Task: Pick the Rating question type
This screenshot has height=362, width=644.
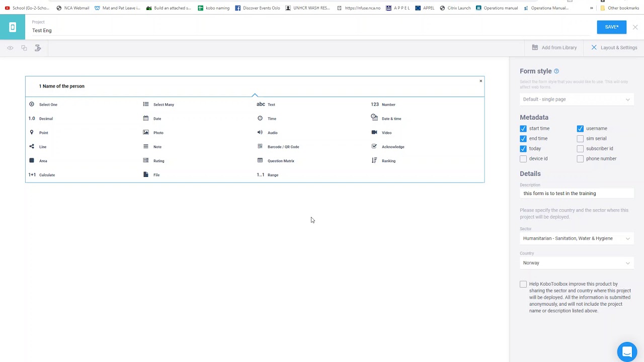Action: (153, 161)
